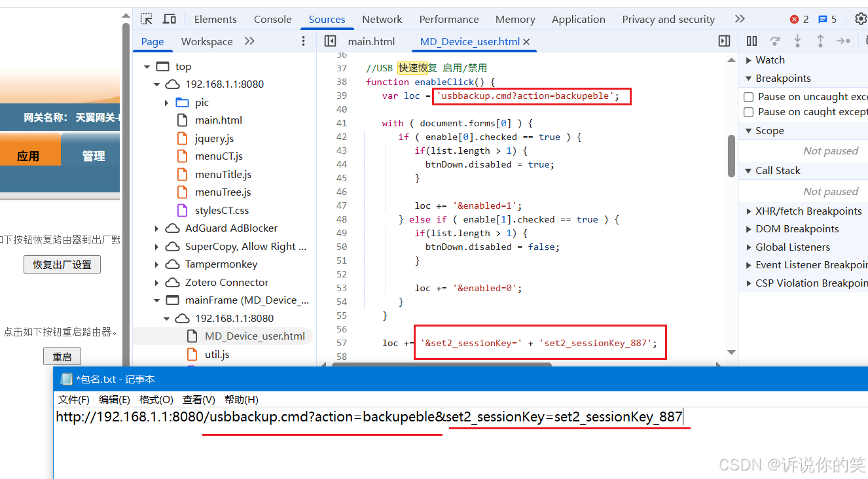Click the code editor vertical scrollbar
The image size is (868, 479).
pos(732,156)
